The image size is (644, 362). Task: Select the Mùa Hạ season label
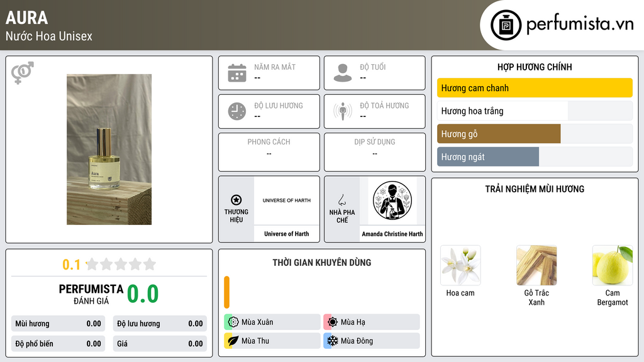(x=353, y=322)
